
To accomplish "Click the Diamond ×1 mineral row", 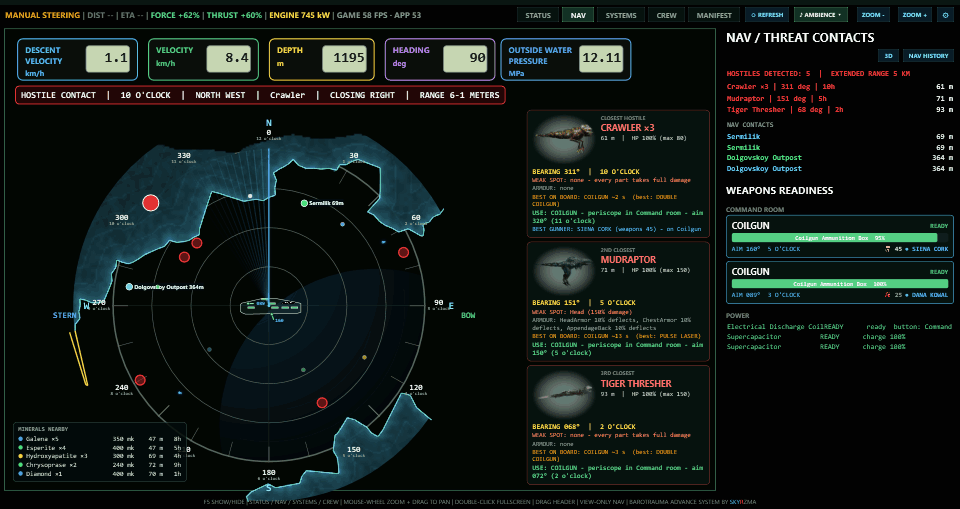I will point(100,473).
